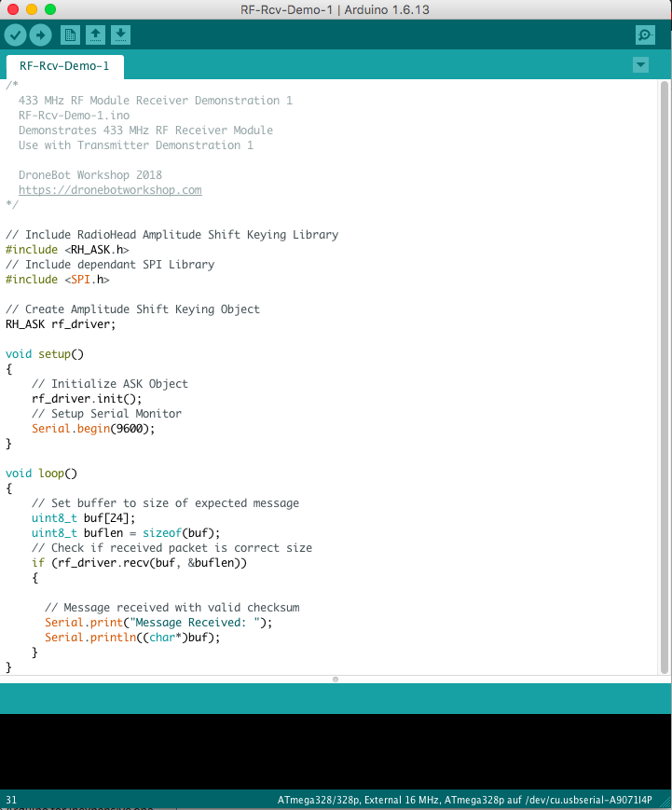Click the "RH_ASK rf_driver;" declaration line

click(x=61, y=324)
